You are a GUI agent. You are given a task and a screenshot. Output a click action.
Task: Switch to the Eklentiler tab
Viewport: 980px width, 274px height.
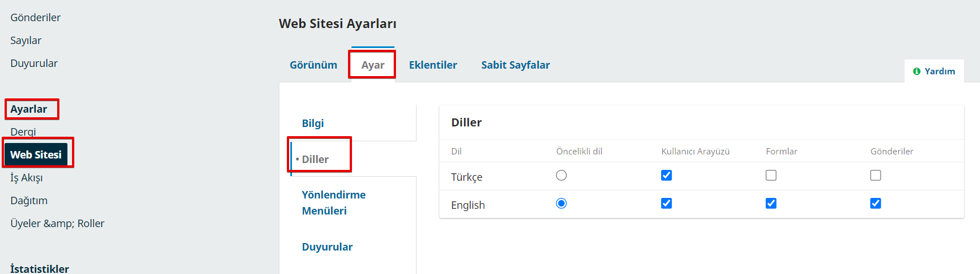(433, 65)
